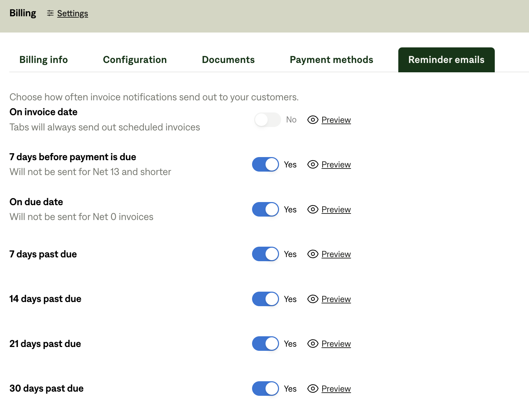The height and width of the screenshot is (420, 529).
Task: Select the Documents tab
Action: pos(228,60)
